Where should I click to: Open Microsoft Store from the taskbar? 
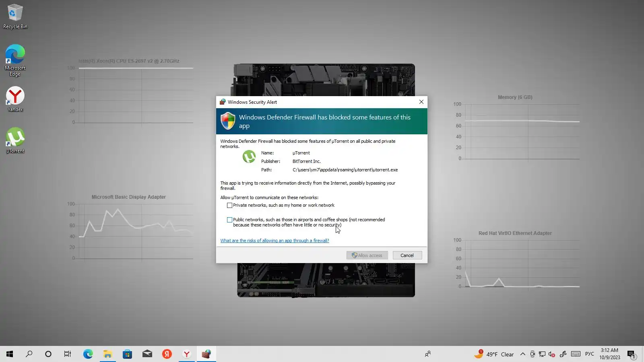[127, 354]
